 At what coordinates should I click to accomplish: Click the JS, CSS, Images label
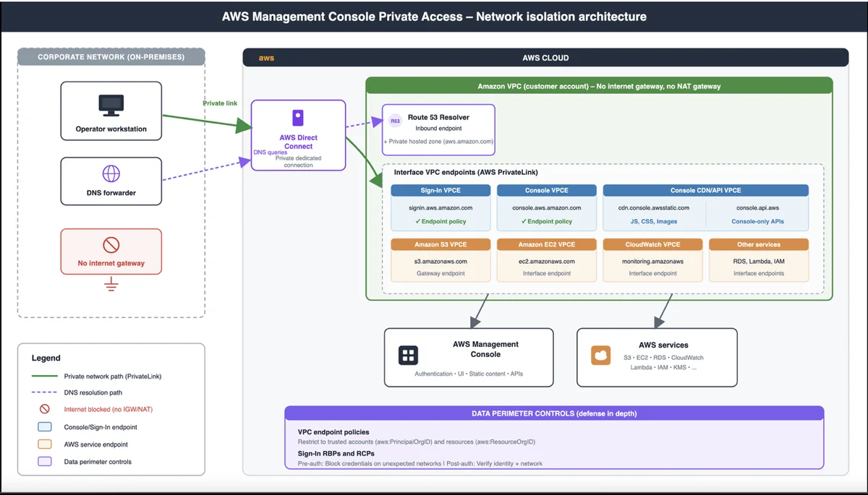point(654,221)
